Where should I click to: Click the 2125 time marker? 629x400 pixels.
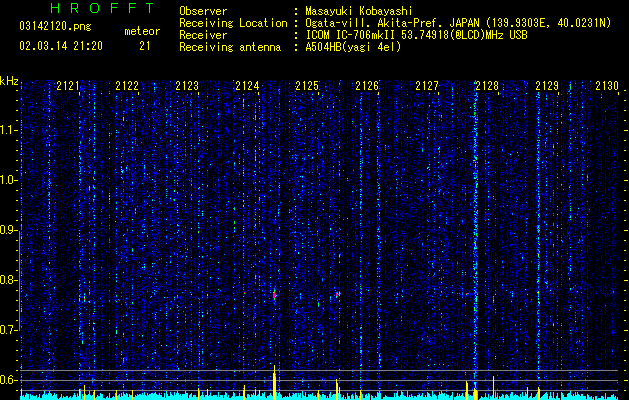307,86
